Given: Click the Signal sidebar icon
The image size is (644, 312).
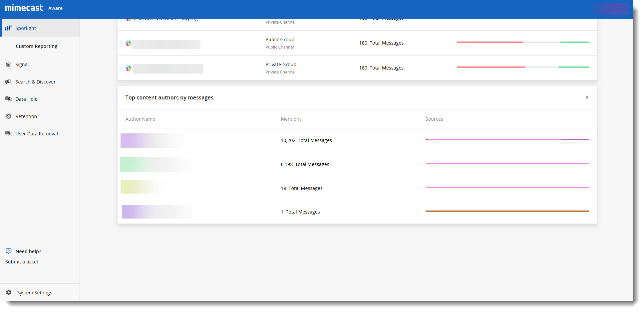Looking at the screenshot, I should coord(9,65).
